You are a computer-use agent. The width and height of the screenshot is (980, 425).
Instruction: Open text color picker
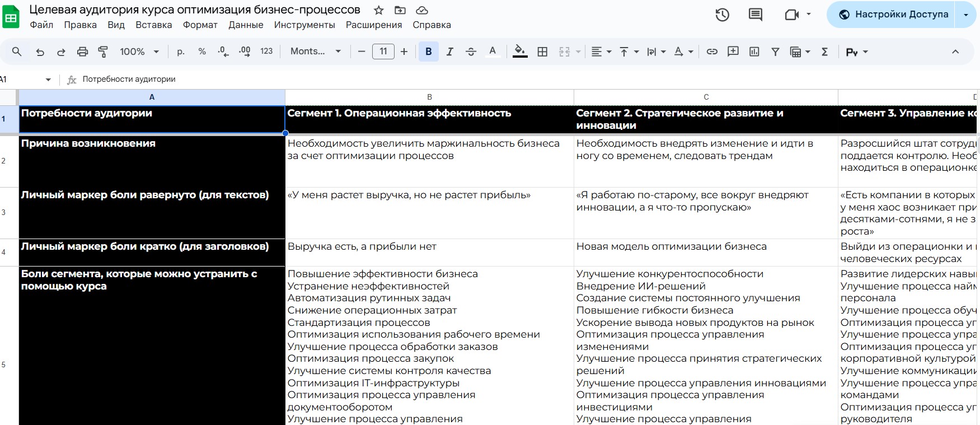pyautogui.click(x=493, y=52)
